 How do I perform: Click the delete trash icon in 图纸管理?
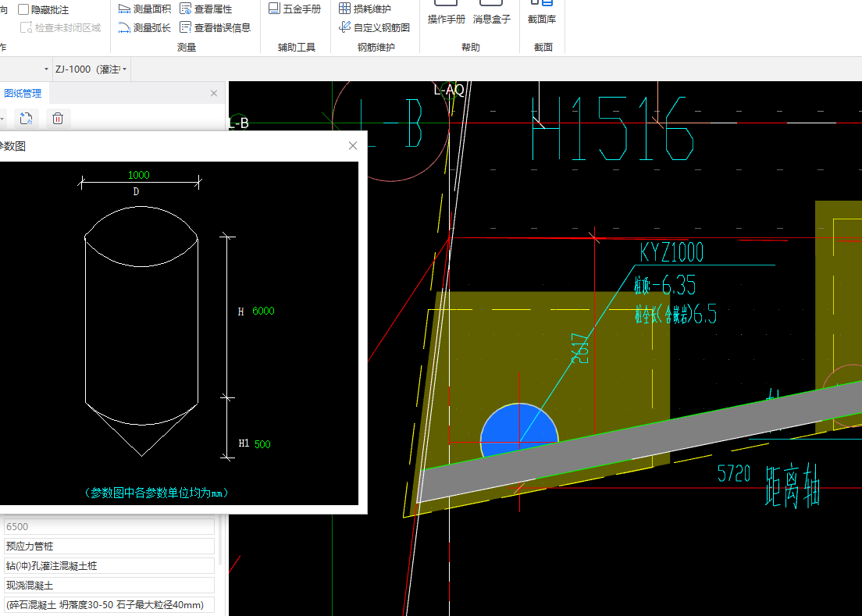click(58, 118)
